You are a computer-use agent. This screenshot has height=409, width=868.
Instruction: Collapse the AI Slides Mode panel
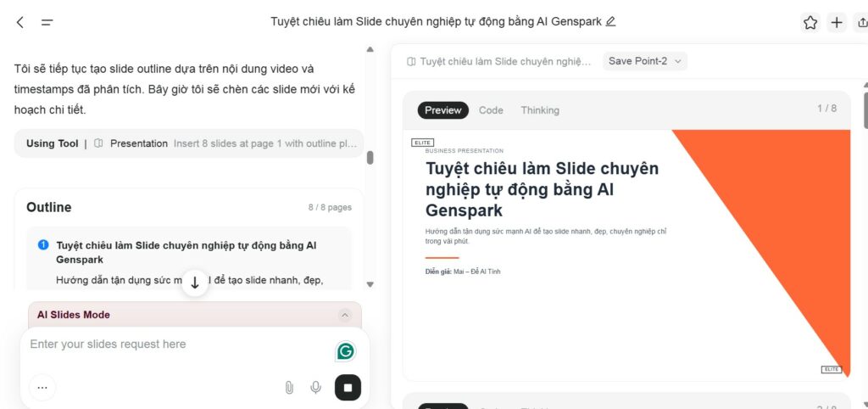coord(345,315)
